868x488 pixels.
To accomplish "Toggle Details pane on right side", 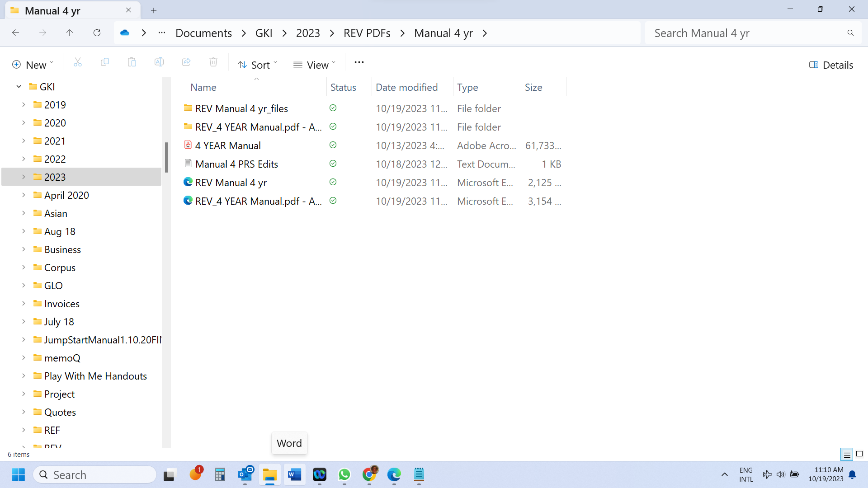I will (x=832, y=64).
